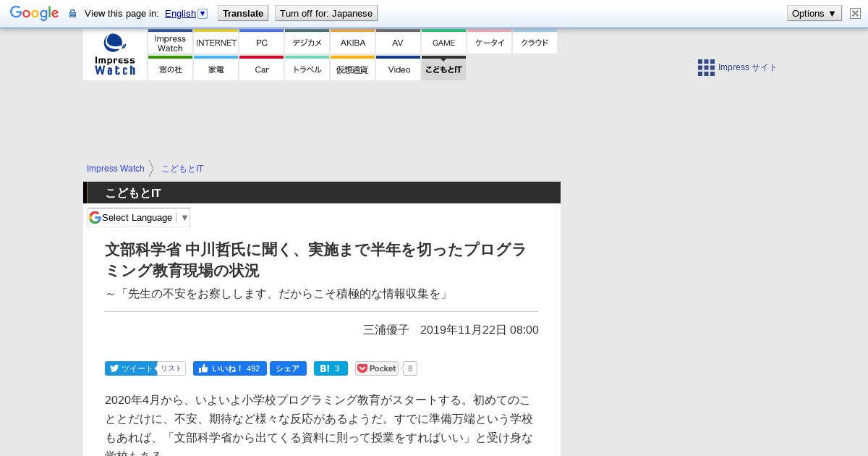This screenshot has height=456, width=868.
Task: Open the デジカメ nav tab
Action: 307,42
